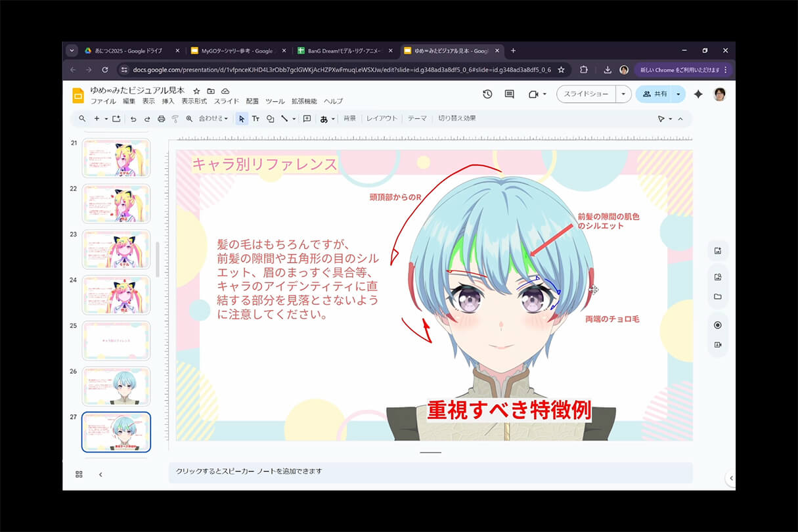Insert a text box using the Tr tool
Screen dimensions: 798x532
click(256, 119)
